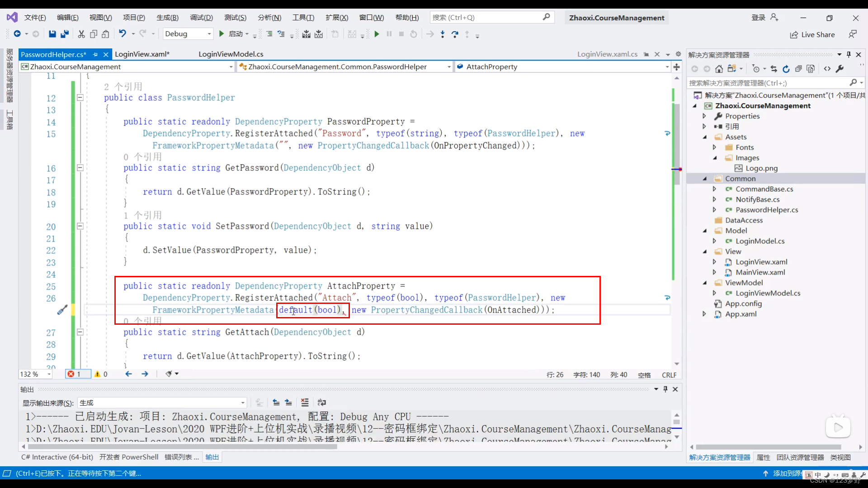The width and height of the screenshot is (868, 488).
Task: Click the Properties wrench icon
Action: point(840,69)
